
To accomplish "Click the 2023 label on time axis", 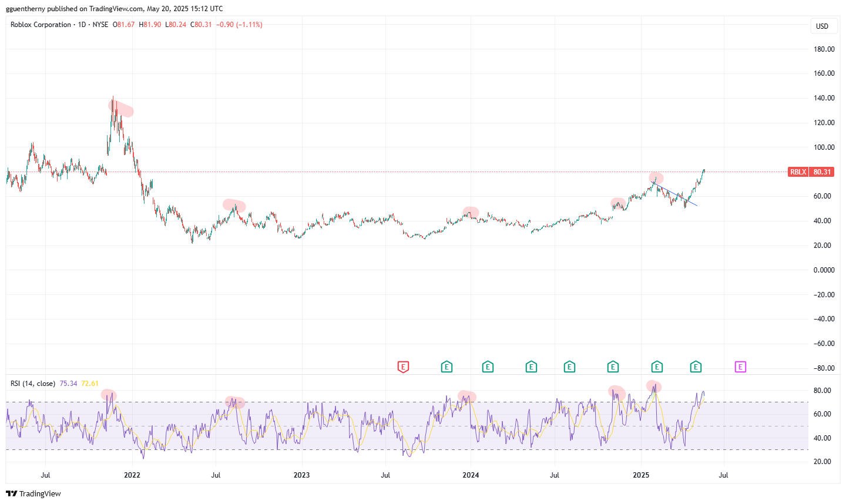I will point(301,475).
